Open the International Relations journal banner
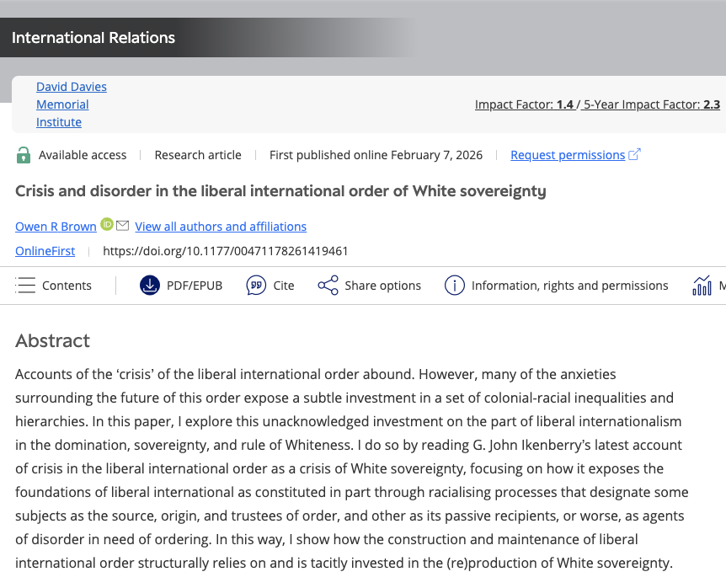 click(x=93, y=37)
